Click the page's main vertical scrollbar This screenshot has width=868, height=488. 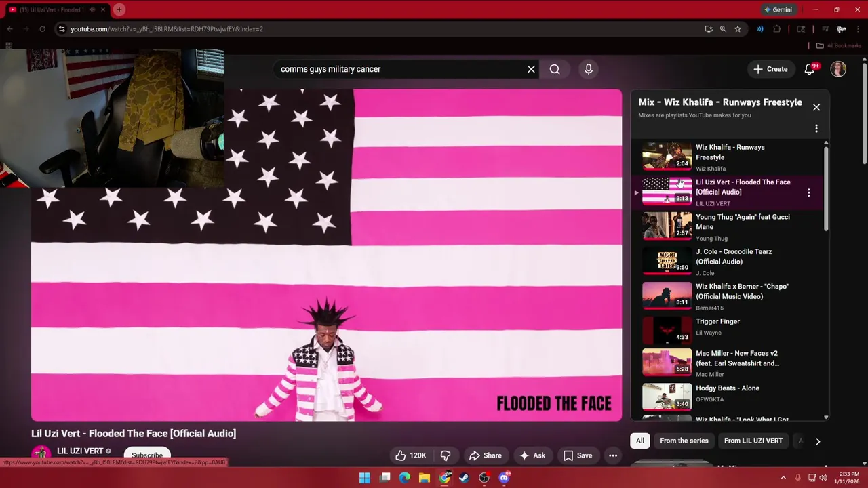pos(864,115)
